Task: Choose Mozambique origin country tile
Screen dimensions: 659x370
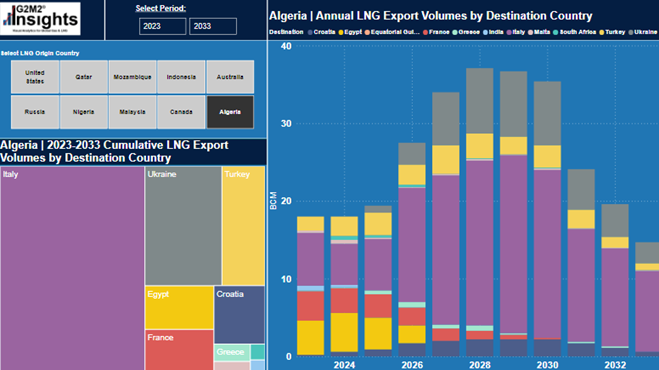Action: (132, 77)
